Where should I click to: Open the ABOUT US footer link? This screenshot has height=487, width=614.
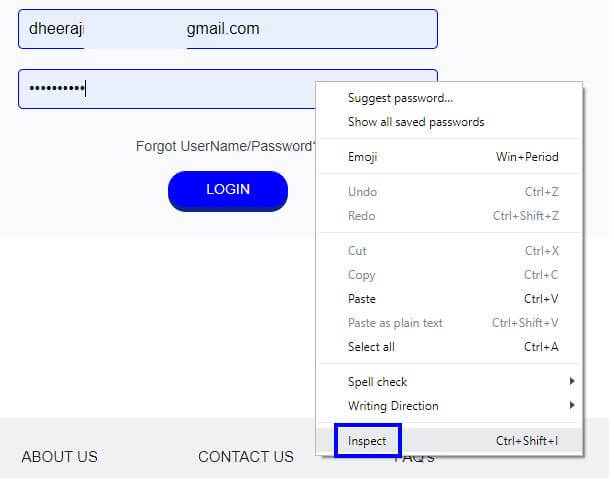click(60, 456)
